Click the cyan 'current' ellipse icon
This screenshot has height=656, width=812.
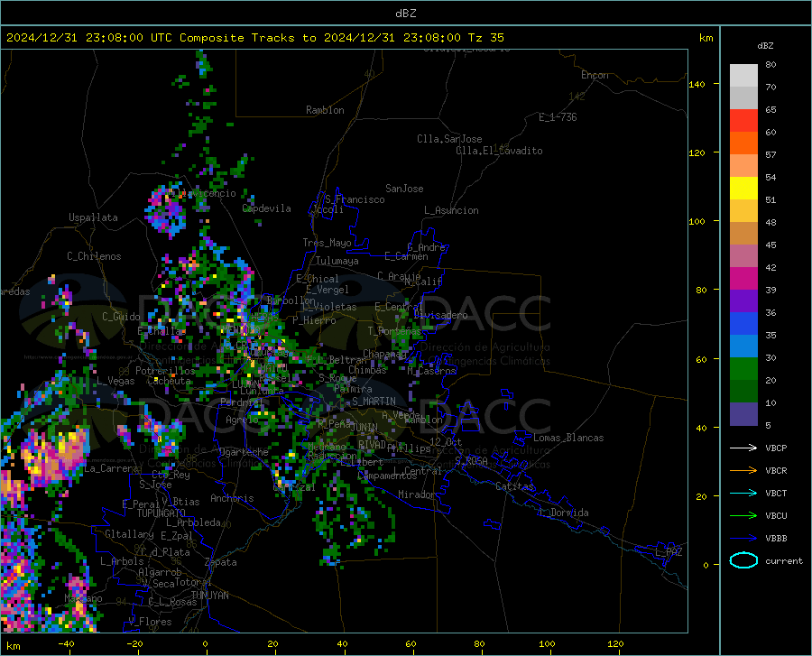pos(743,560)
